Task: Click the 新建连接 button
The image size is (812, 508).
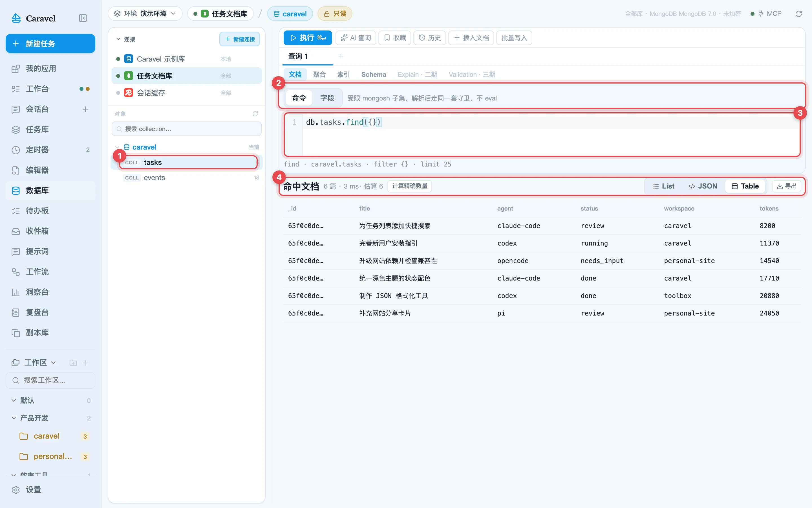Action: [x=240, y=39]
